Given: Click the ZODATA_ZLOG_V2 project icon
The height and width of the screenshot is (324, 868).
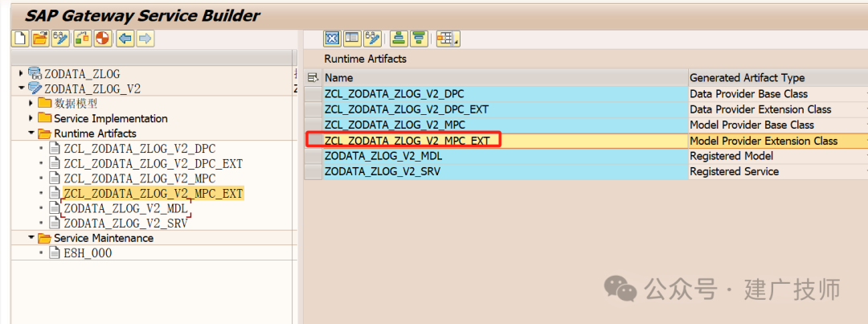Looking at the screenshot, I should [x=35, y=88].
